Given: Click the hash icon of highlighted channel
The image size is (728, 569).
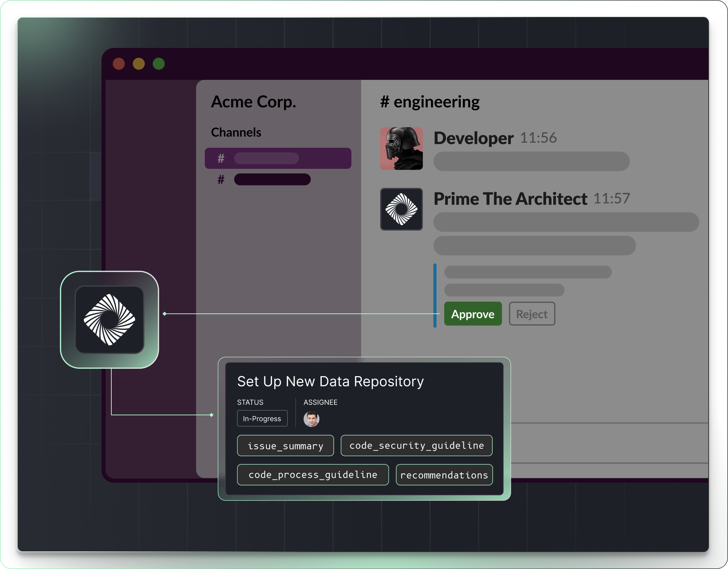Looking at the screenshot, I should click(x=221, y=159).
